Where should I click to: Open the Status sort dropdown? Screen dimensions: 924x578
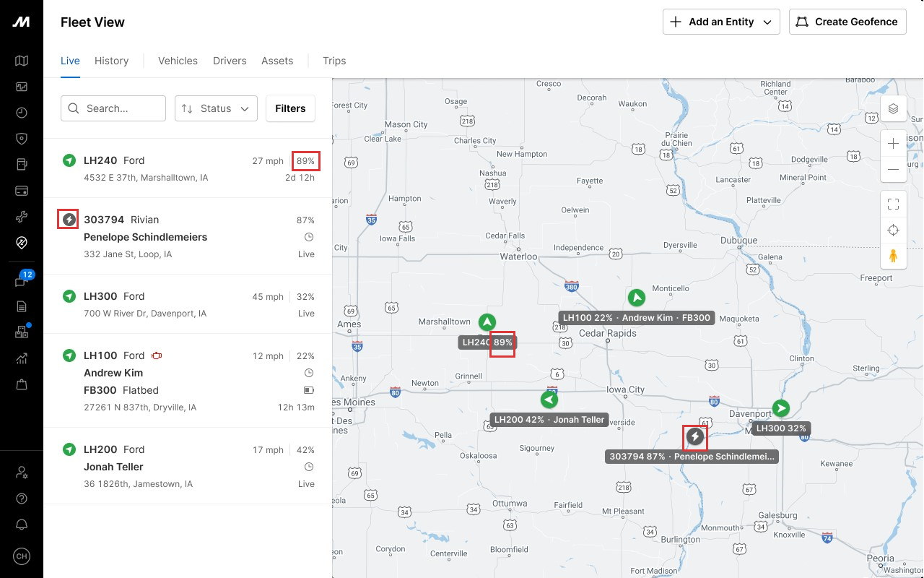tap(216, 108)
